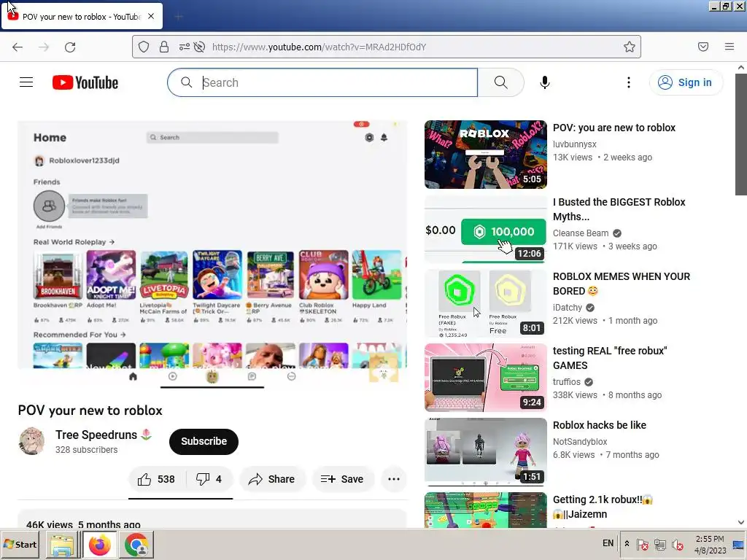The image size is (747, 560).
Task: Focus the YouTube search field
Action: (322, 82)
